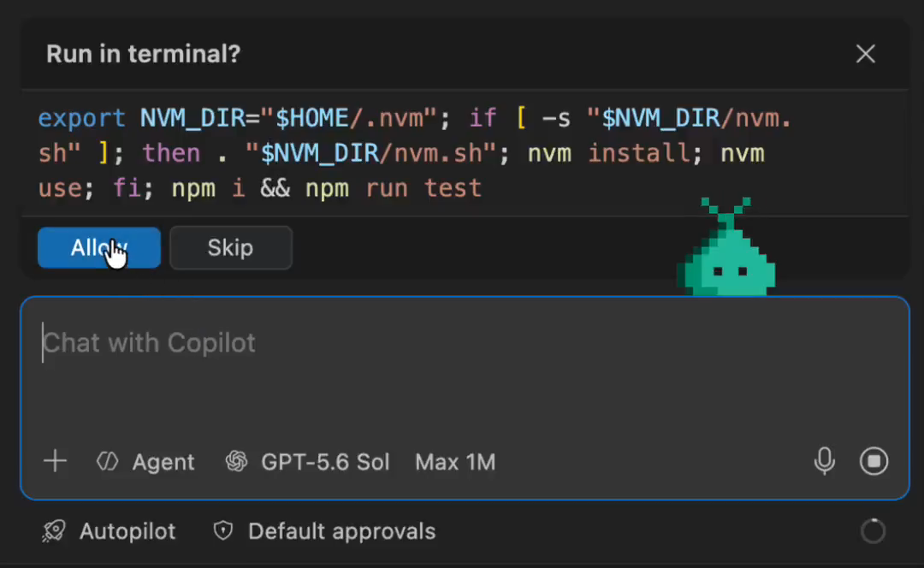Click the loading spinner indicator
Screen dimensions: 924x568
(873, 531)
